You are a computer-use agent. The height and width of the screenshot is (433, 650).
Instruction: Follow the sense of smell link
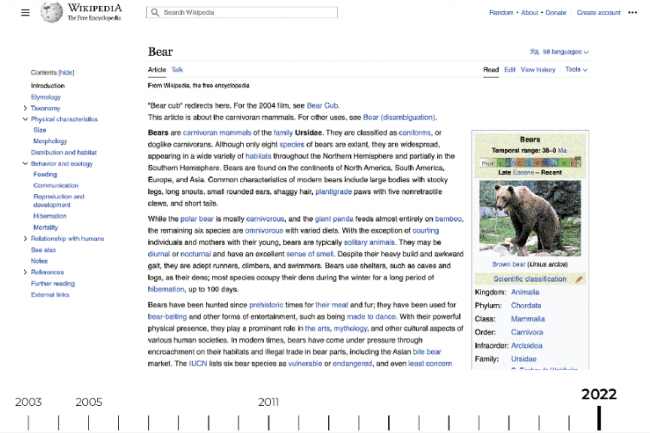pyautogui.click(x=309, y=254)
